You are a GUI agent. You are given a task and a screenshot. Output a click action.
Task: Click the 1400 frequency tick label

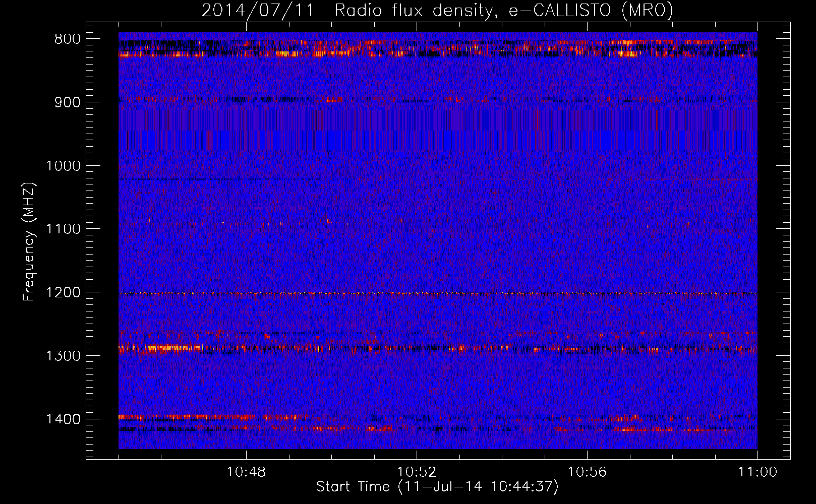click(x=64, y=419)
